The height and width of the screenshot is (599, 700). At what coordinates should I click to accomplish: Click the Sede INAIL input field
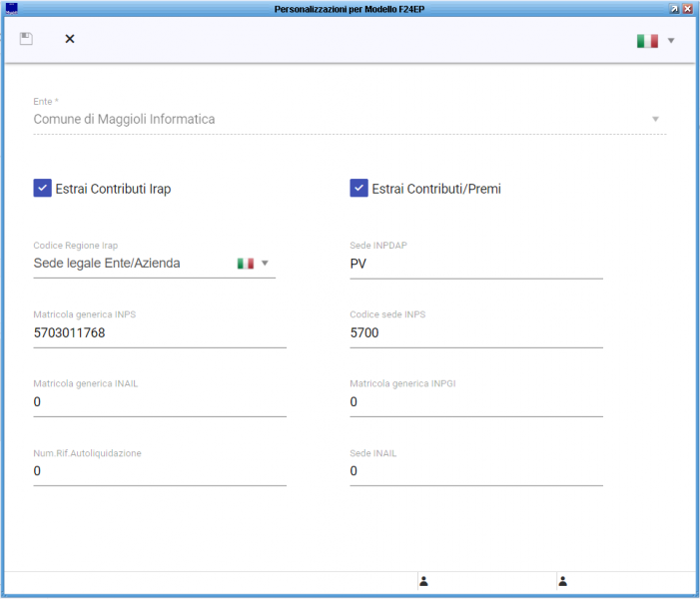pyautogui.click(x=476, y=471)
